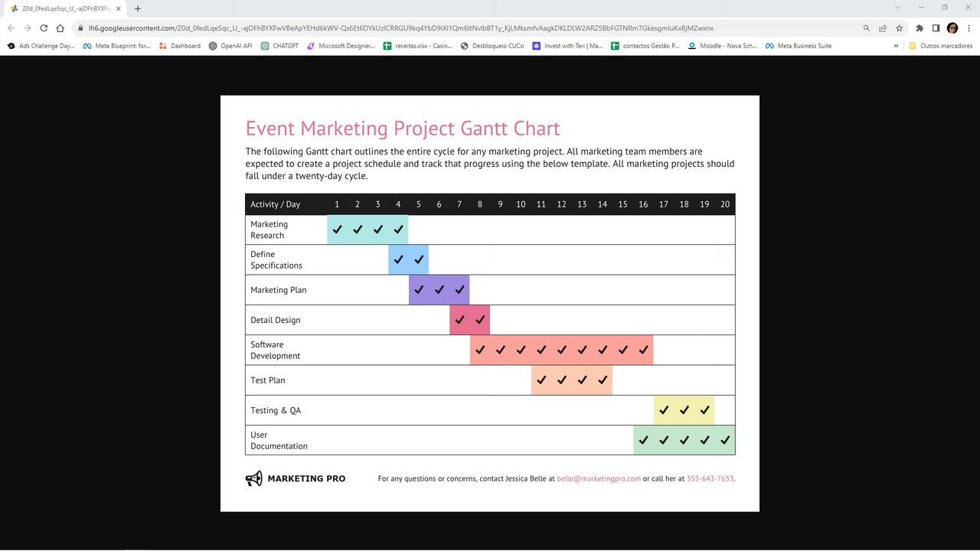The image size is (980, 551).
Task: Open the contactos Gestão bookmark
Action: click(x=645, y=46)
